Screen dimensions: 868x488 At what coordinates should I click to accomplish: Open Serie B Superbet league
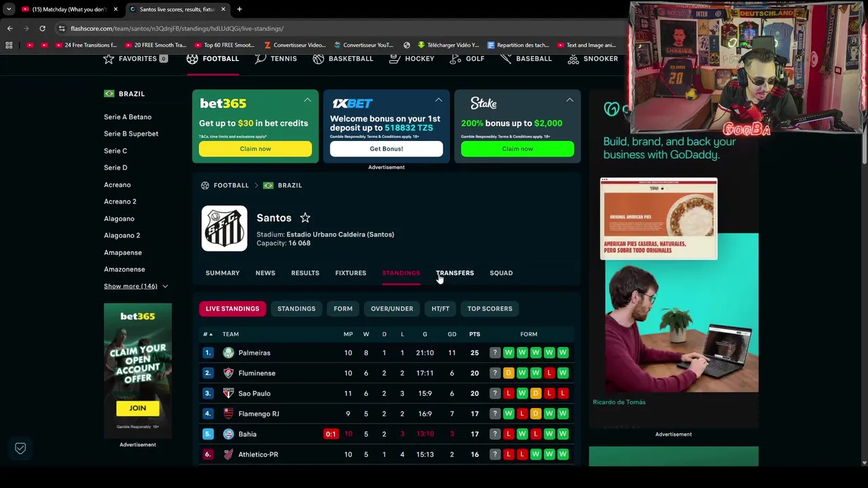tap(131, 134)
